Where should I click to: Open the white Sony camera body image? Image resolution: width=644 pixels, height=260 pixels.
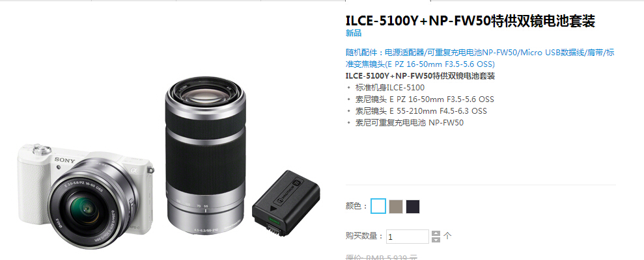86,195
